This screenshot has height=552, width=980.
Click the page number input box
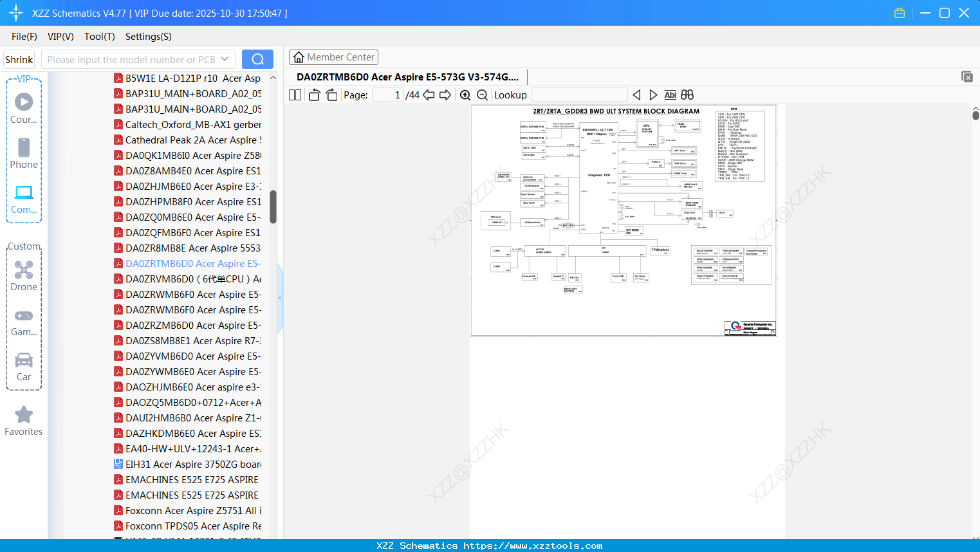tap(387, 95)
